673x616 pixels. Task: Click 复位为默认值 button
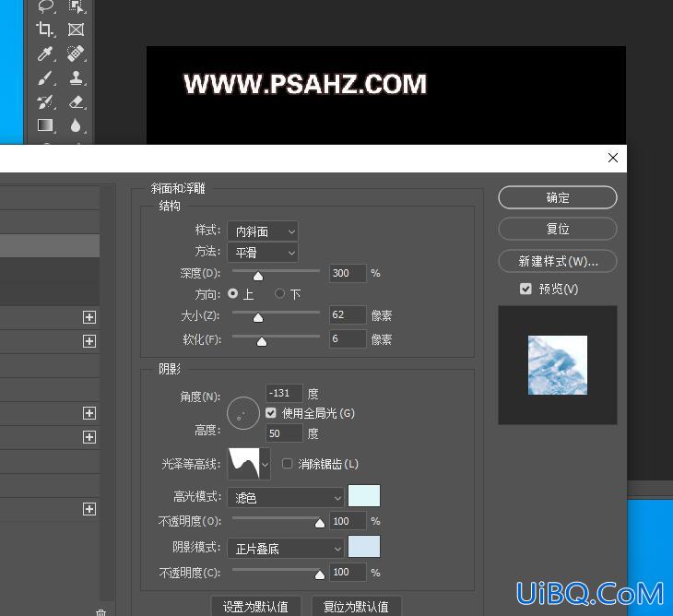(356, 606)
